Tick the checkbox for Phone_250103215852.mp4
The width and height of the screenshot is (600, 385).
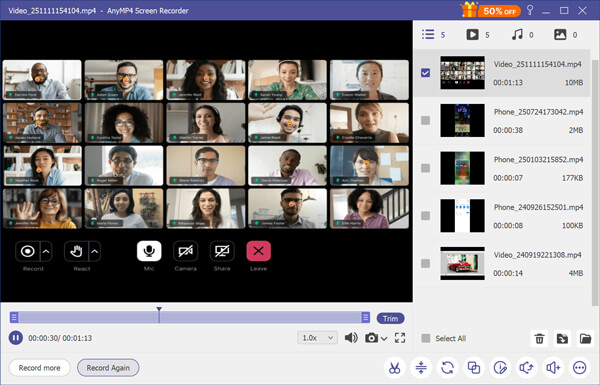[x=425, y=168]
